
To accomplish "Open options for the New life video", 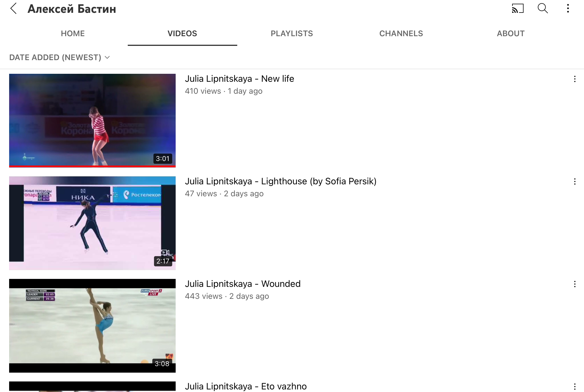I will (575, 79).
